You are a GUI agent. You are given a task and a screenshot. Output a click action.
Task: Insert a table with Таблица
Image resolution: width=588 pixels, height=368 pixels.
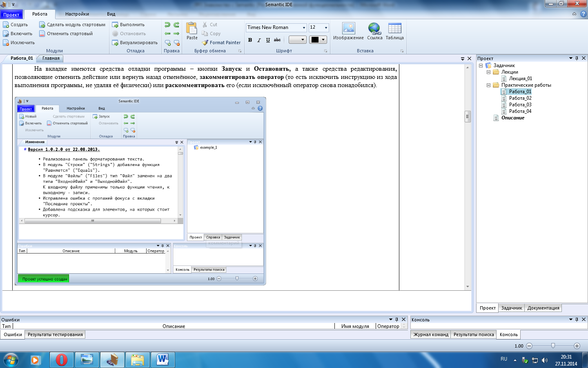pos(394,31)
